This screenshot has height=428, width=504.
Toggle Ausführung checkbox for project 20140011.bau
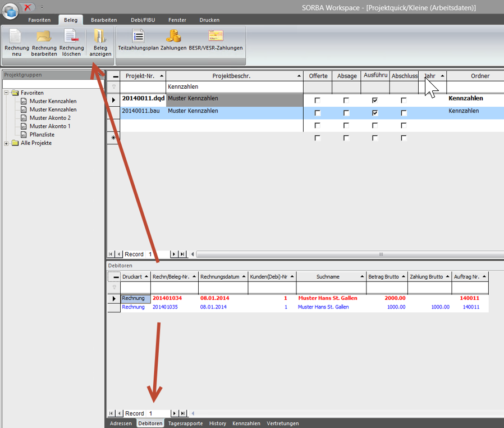(375, 113)
